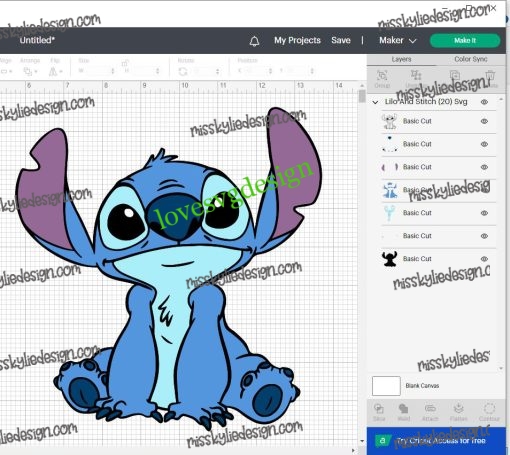Switch to the Layers tab
510x455 pixels.
[x=401, y=59]
